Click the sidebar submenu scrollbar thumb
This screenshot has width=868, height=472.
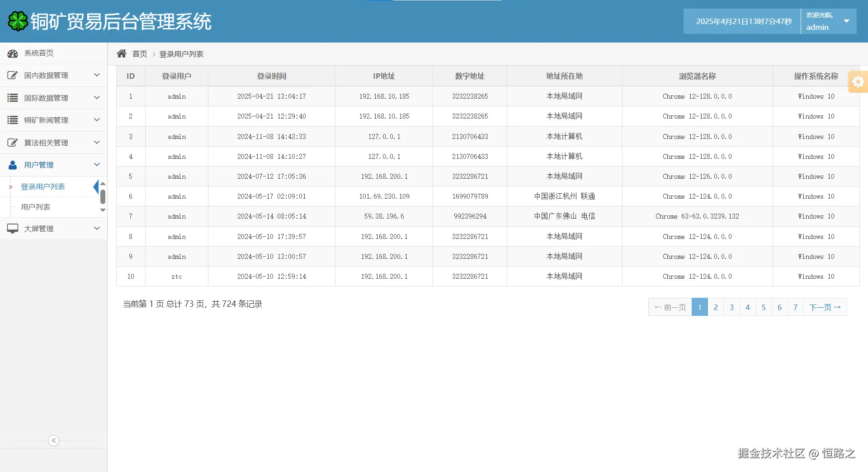point(103,197)
